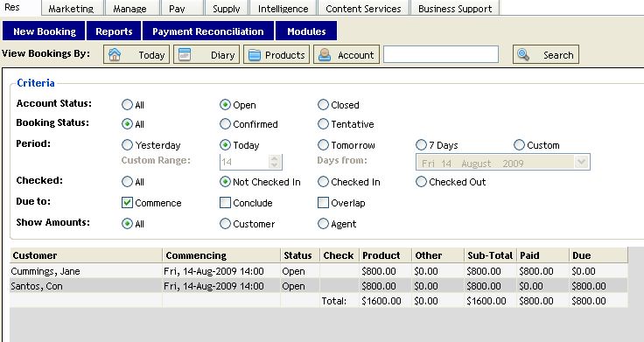Click the search text input field
Image resolution: width=644 pixels, height=342 pixels.
pyautogui.click(x=441, y=54)
